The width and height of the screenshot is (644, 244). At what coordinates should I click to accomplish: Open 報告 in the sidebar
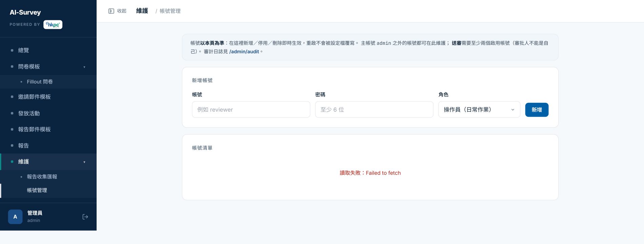(x=48, y=146)
